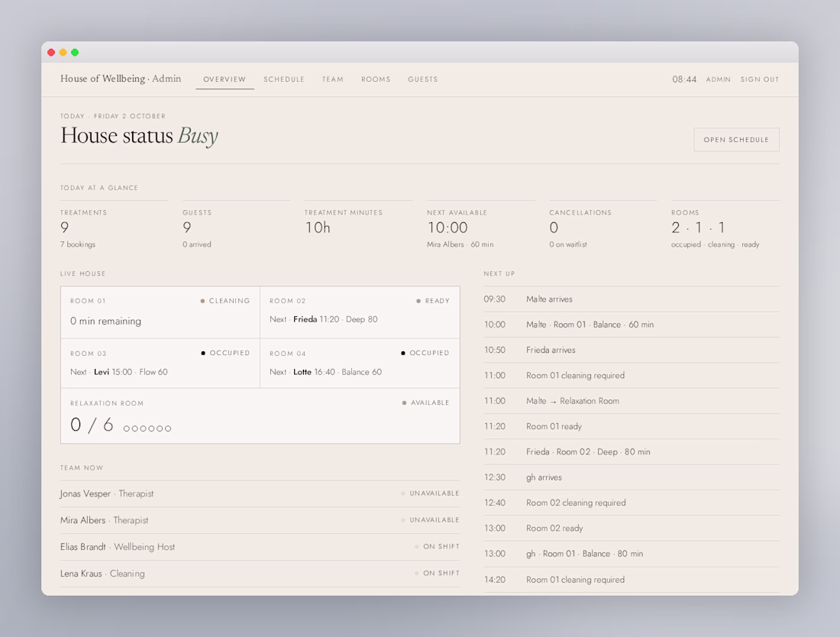
Task: Open the Admin account link
Action: pos(719,79)
